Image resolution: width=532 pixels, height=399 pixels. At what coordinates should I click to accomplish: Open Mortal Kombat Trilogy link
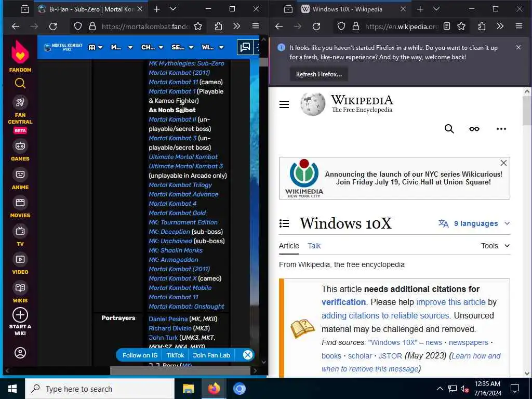(x=180, y=185)
